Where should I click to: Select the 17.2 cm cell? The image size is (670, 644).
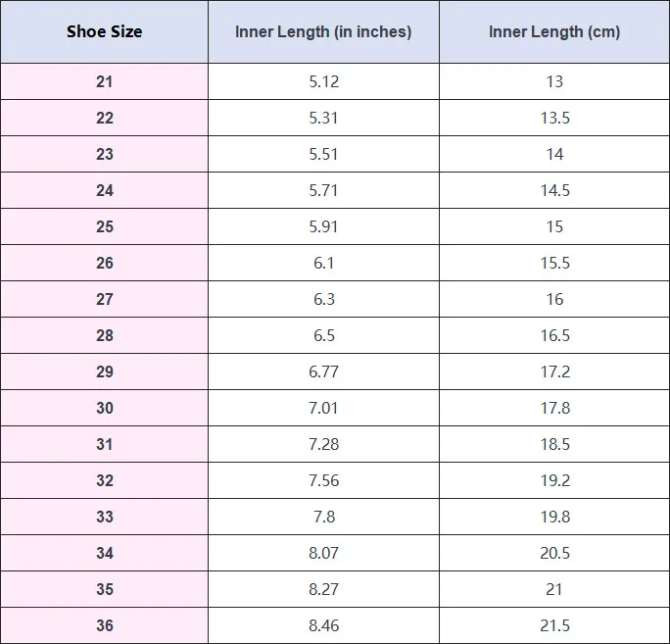554,372
